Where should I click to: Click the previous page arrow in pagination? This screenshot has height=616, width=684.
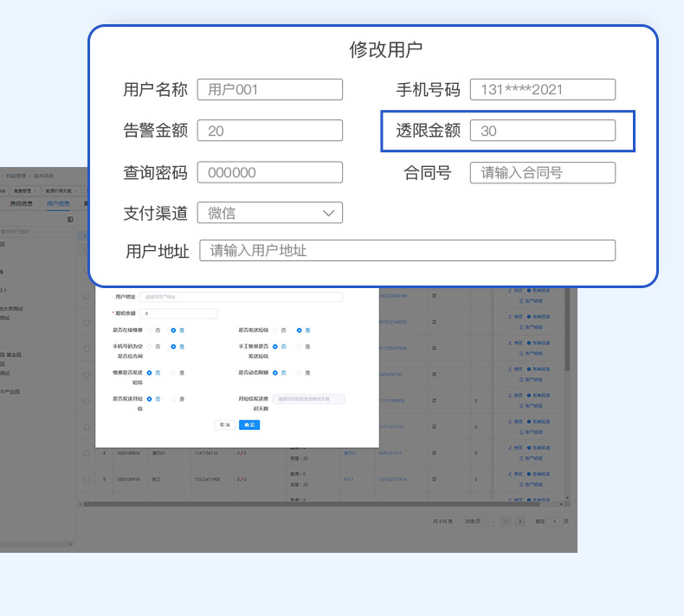coord(507,522)
